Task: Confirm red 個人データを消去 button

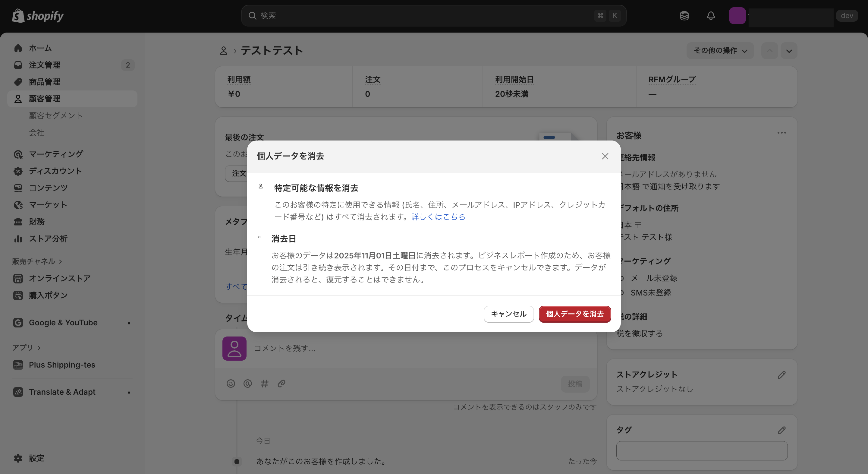Action: coord(574,314)
